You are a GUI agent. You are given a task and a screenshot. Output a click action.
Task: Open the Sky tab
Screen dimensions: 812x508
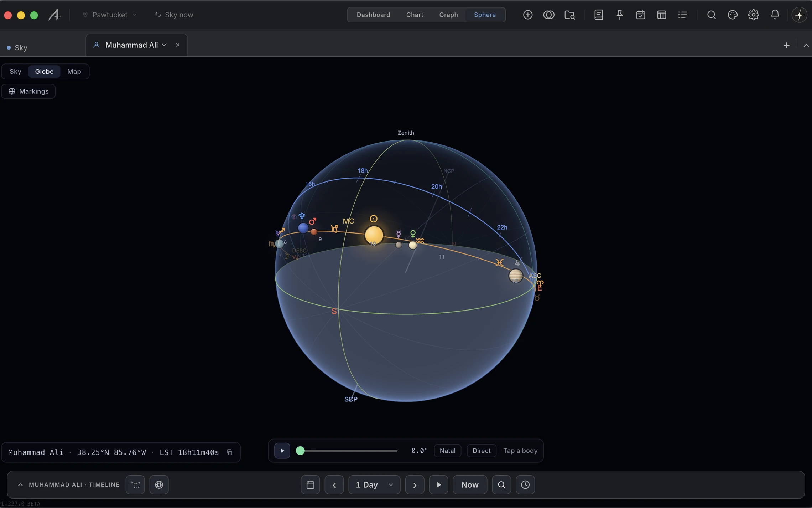tap(17, 47)
